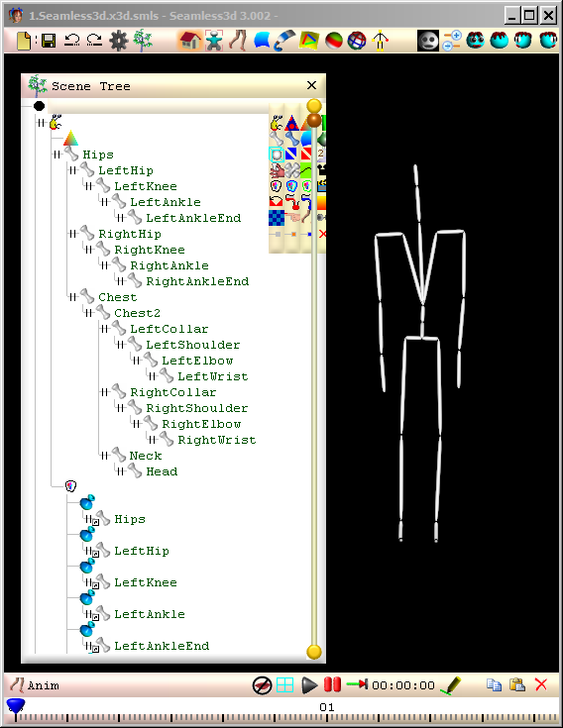Select the blue-red triangle icon in palette

click(291, 123)
